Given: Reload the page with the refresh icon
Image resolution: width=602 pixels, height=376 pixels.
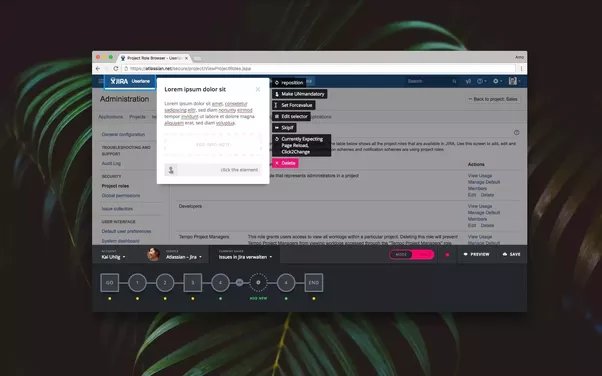Looking at the screenshot, I should [116, 68].
